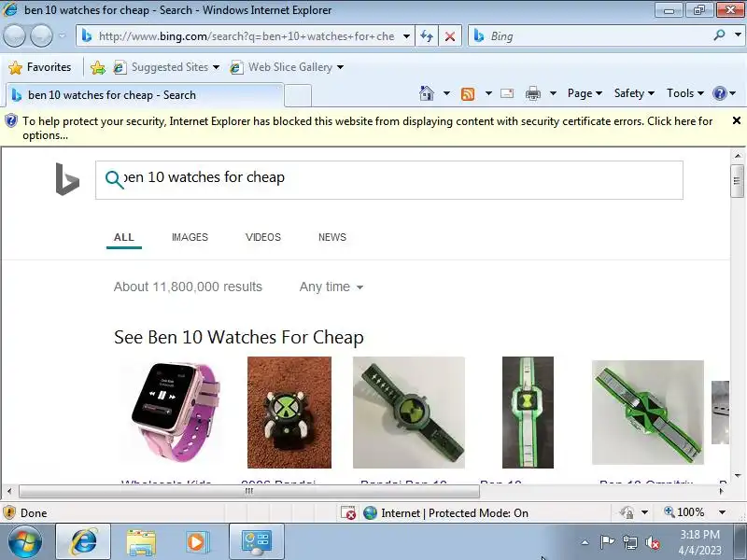Image resolution: width=747 pixels, height=560 pixels.
Task: Open the silver-green Omnitrix thumbnail
Action: [x=648, y=413]
